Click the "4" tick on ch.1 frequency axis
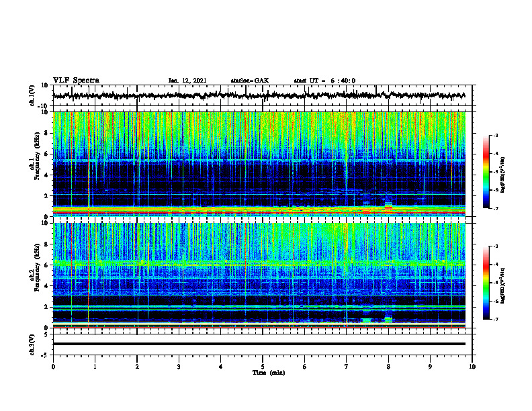 pyautogui.click(x=46, y=175)
